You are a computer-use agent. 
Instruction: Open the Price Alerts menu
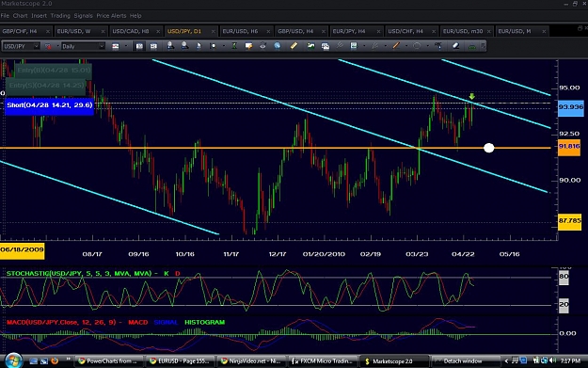(x=111, y=16)
